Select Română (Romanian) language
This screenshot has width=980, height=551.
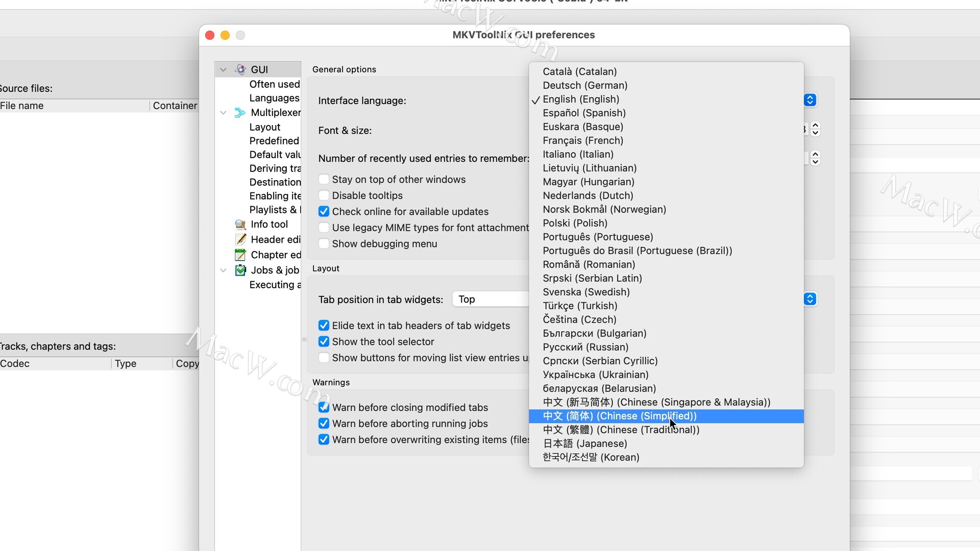tap(666, 264)
